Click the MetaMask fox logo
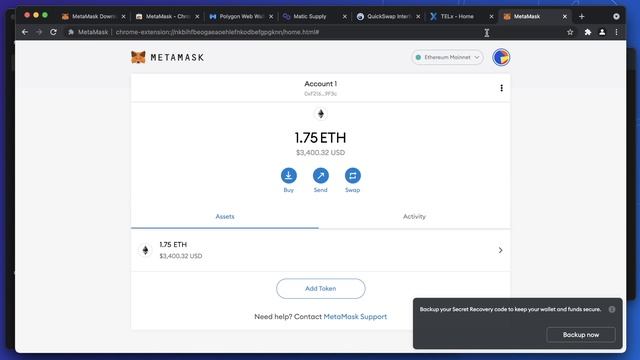The image size is (640, 360). tap(138, 57)
